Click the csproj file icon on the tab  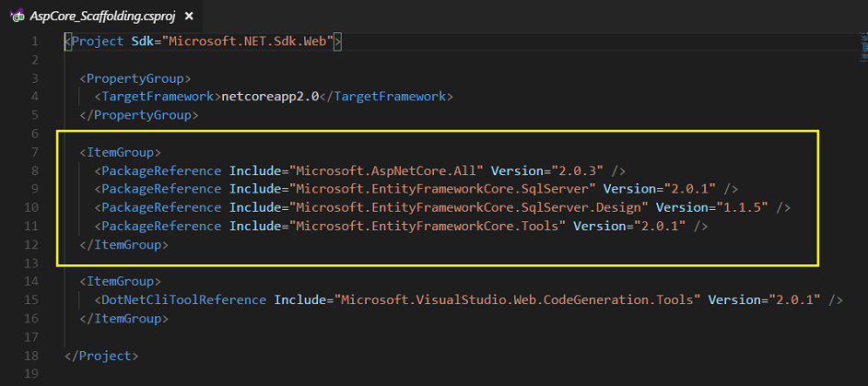17,16
